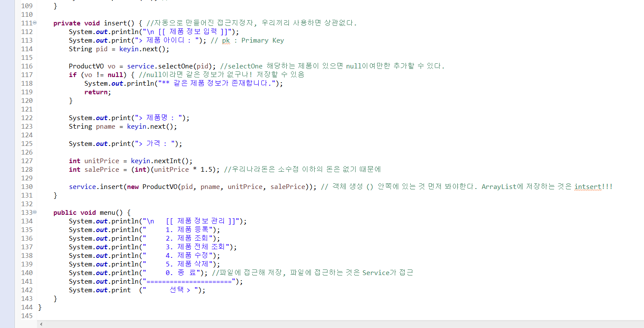
Task: Click the '제품 아이디' string on line 113
Action: point(166,40)
